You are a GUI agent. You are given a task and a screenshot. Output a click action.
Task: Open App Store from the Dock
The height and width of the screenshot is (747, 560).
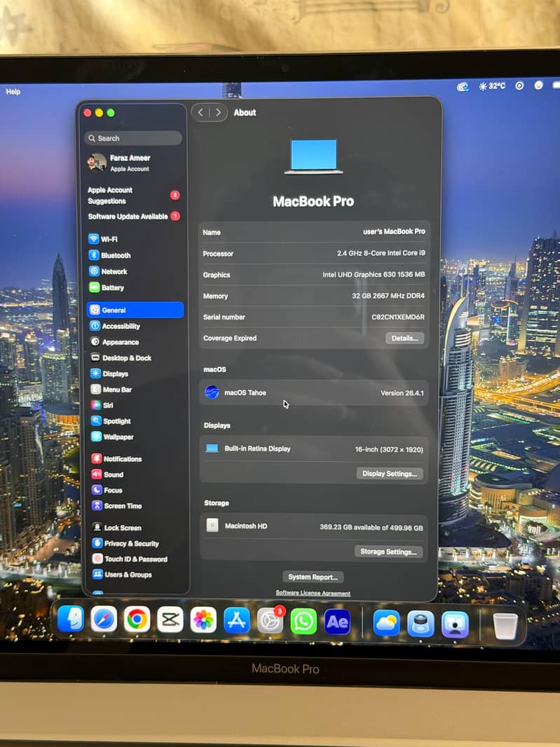[237, 621]
